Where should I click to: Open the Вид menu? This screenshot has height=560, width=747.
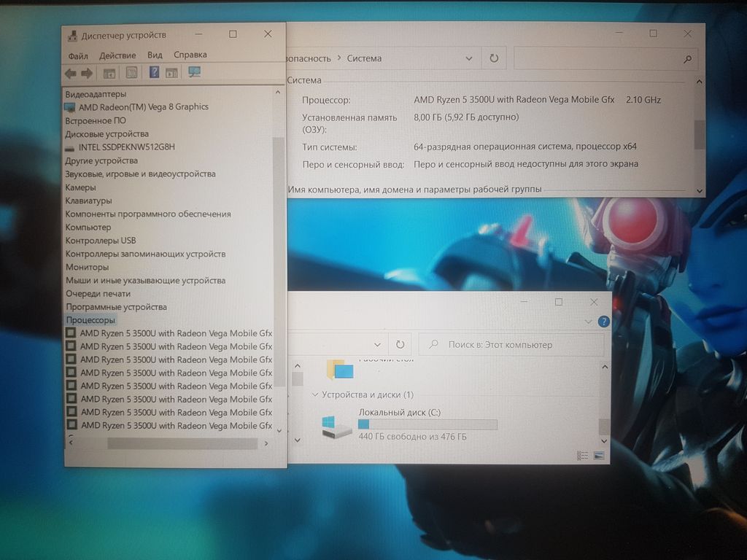[x=155, y=55]
